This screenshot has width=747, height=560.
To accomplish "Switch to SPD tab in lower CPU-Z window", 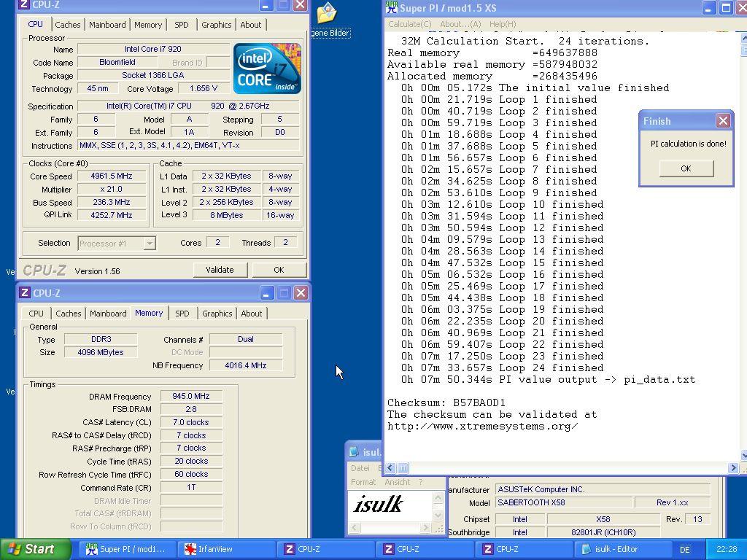I will (182, 314).
